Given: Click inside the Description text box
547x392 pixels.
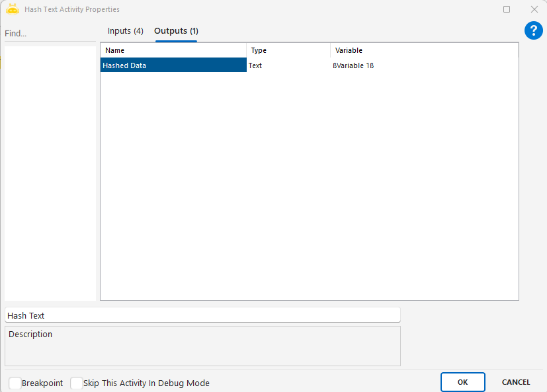Looking at the screenshot, I should (x=202, y=348).
